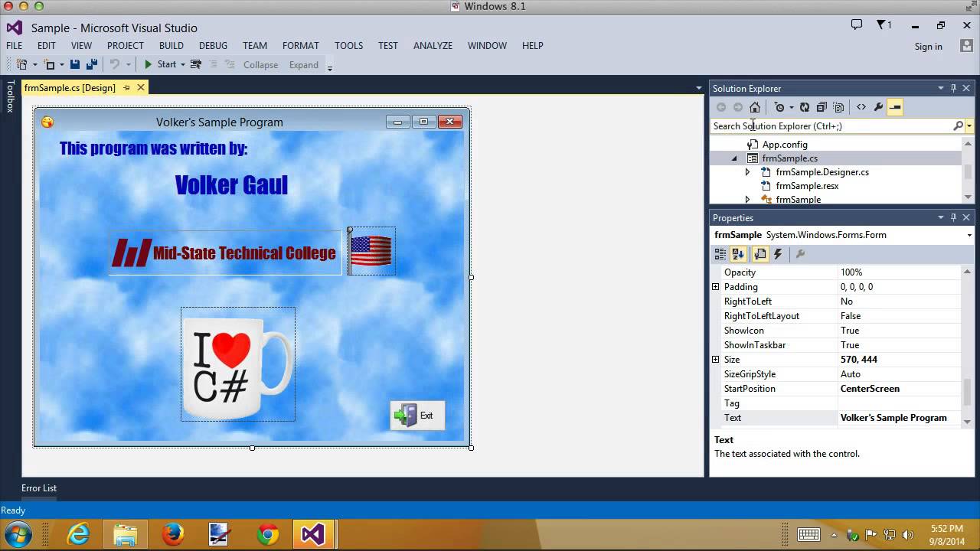Select the frmSample.cs [Design] tab
The width and height of the screenshot is (980, 551).
pyautogui.click(x=70, y=88)
